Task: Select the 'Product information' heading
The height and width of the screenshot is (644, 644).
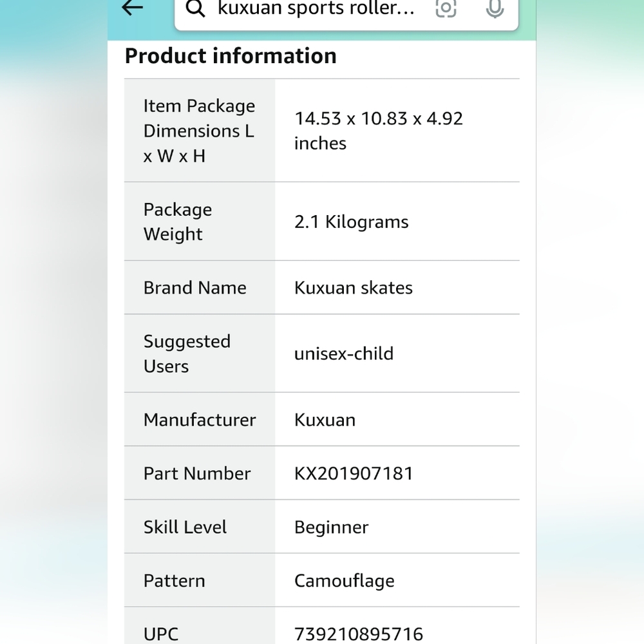Action: (x=231, y=56)
